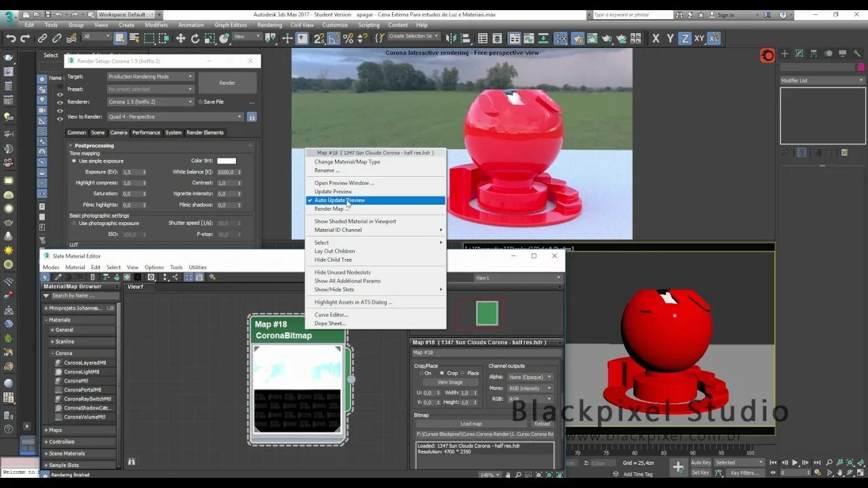Open the View1 navigator dropdown
Image resolution: width=868 pixels, height=488 pixels.
click(518, 277)
